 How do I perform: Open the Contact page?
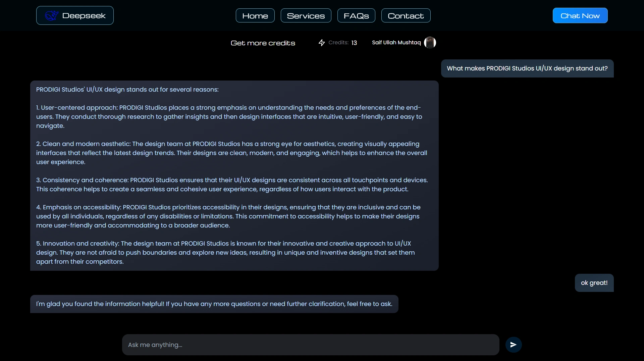point(406,15)
